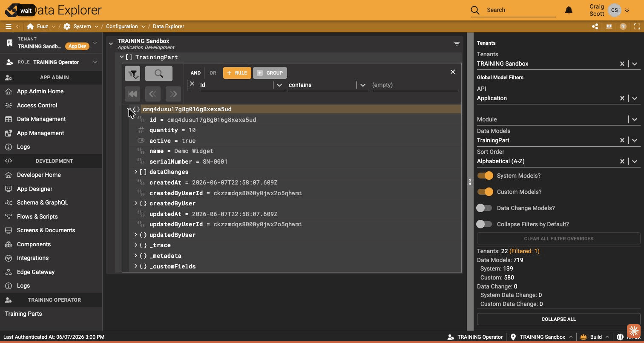Open fullscreen mode icon in breadcrumb bar
The width and height of the screenshot is (644, 343).
click(x=637, y=26)
